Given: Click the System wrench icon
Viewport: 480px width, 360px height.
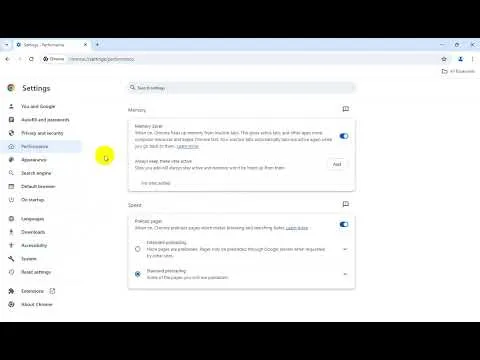Looking at the screenshot, I should tap(11, 259).
